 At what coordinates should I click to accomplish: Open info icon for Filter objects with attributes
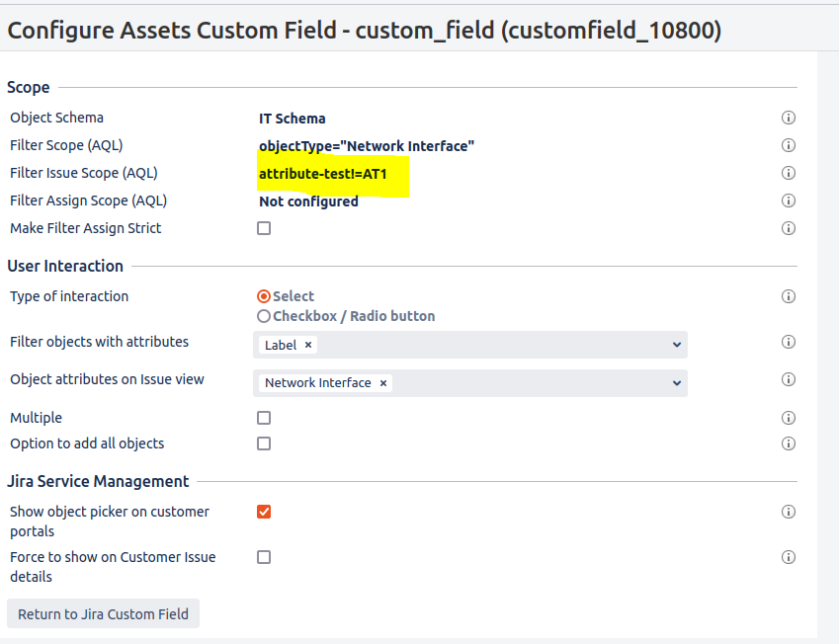[789, 342]
